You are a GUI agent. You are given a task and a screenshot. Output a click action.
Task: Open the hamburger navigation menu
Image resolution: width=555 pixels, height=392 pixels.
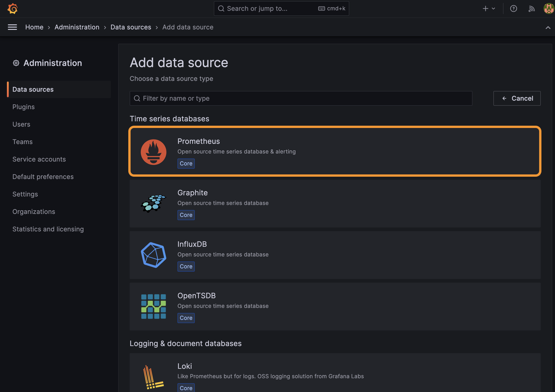[12, 27]
